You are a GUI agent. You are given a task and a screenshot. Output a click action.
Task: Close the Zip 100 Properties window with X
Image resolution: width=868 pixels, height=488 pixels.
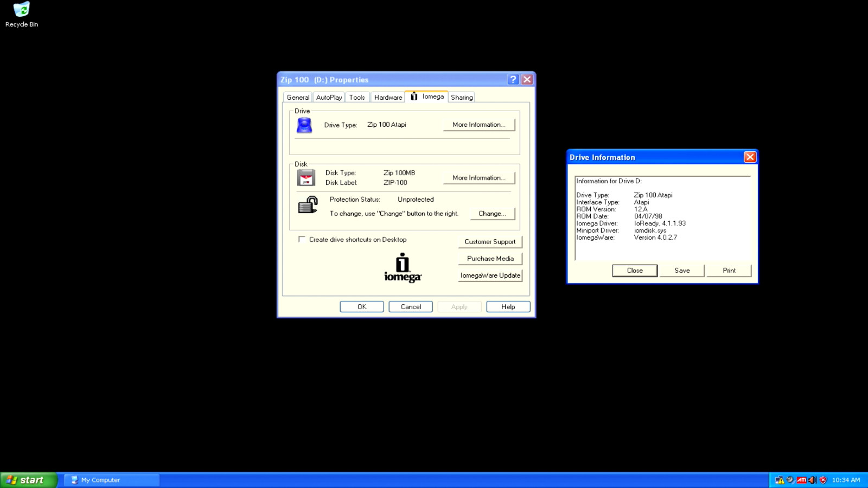(x=527, y=80)
